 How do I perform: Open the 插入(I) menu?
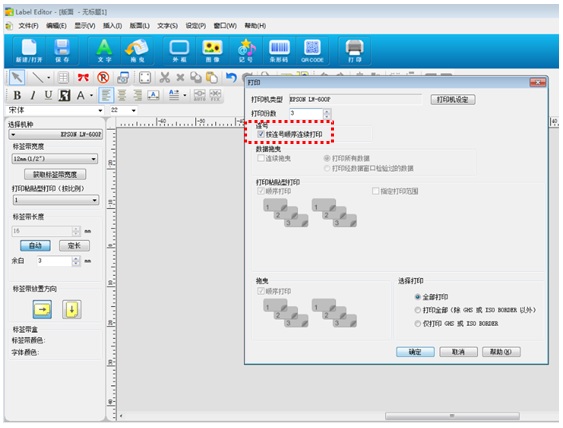pyautogui.click(x=112, y=26)
